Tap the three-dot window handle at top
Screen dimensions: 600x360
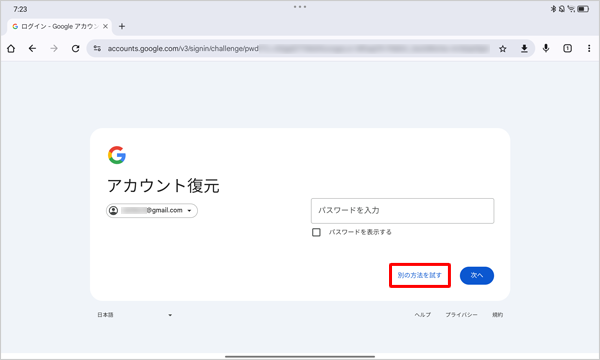(300, 7)
